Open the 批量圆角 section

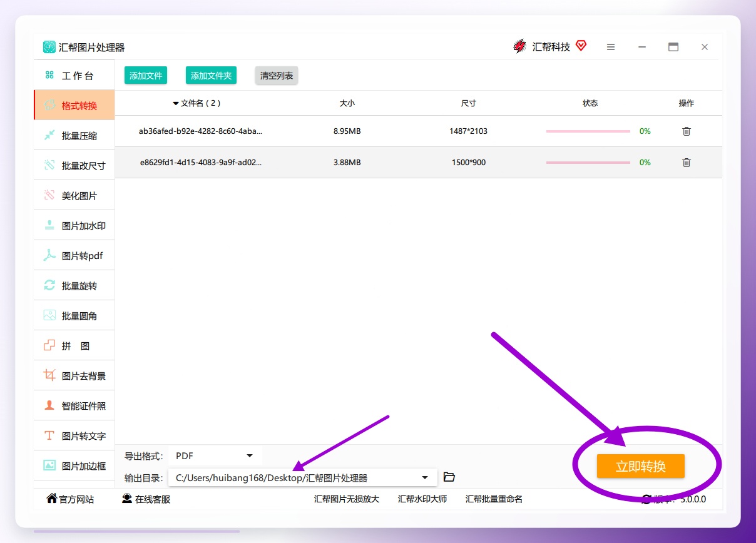74,315
